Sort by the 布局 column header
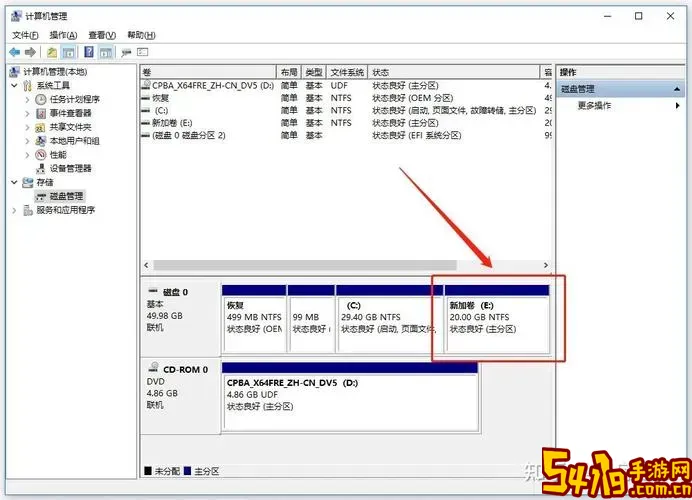Viewport: 692px width, 500px height. (x=289, y=72)
